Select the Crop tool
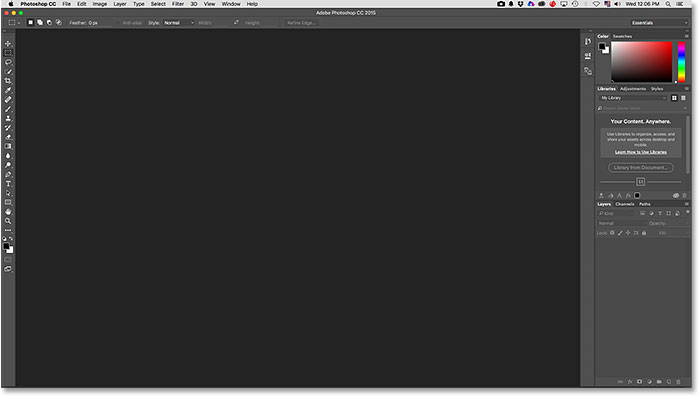 [x=8, y=81]
